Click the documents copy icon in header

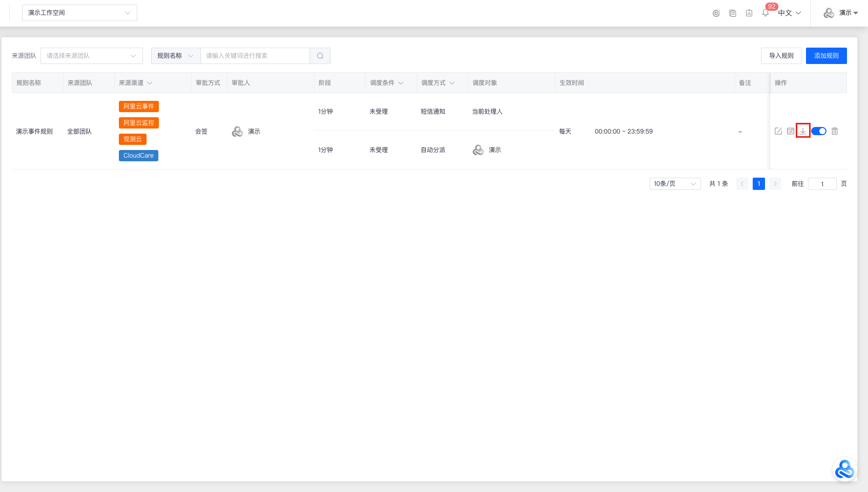(733, 13)
